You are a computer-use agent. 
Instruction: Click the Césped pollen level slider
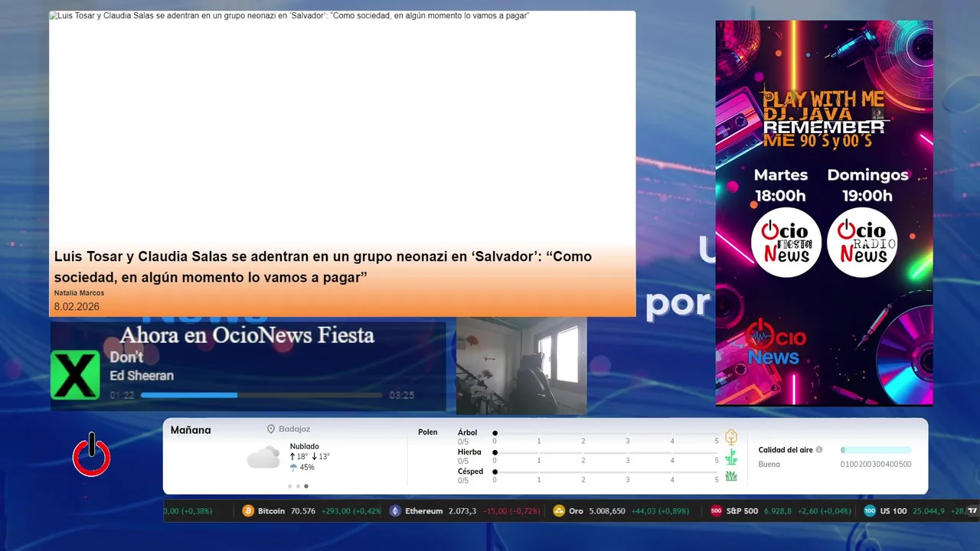(606, 471)
